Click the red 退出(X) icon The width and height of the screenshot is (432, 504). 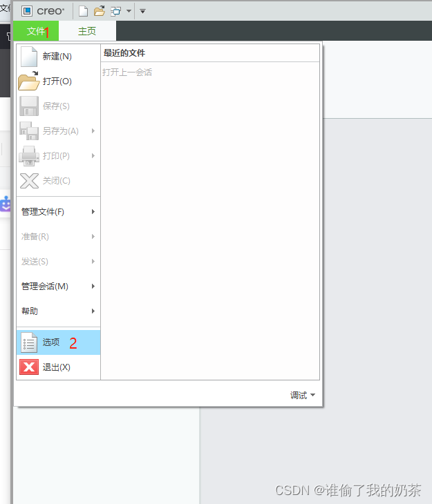(29, 367)
